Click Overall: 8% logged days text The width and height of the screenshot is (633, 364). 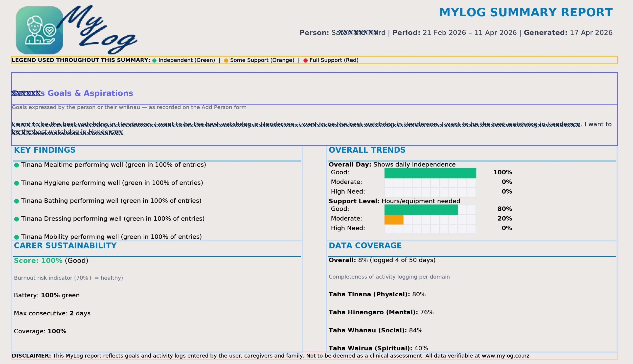382,260
